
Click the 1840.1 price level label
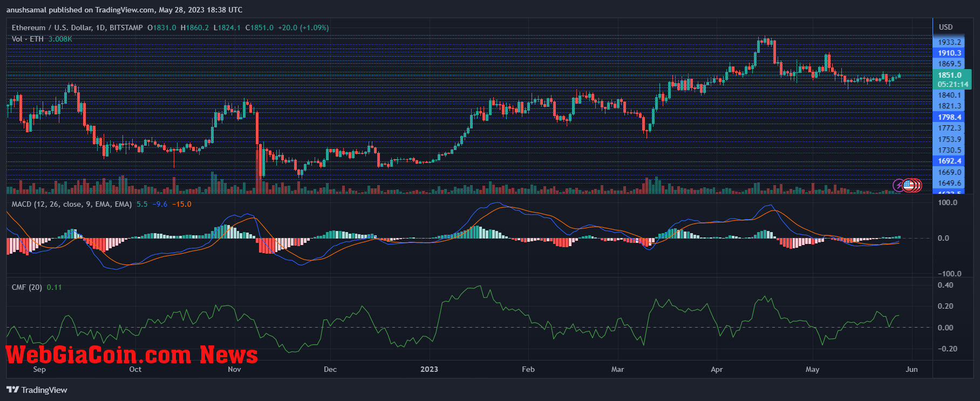tap(949, 95)
